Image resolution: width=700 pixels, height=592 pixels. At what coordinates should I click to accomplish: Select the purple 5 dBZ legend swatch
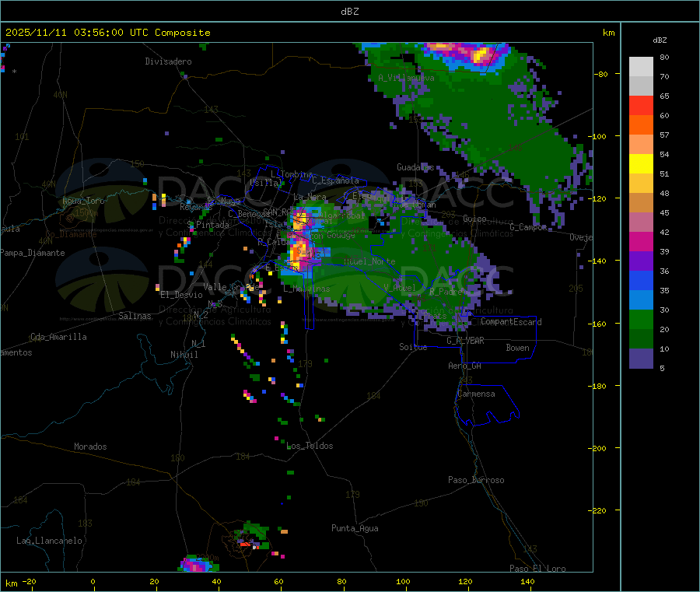click(641, 359)
